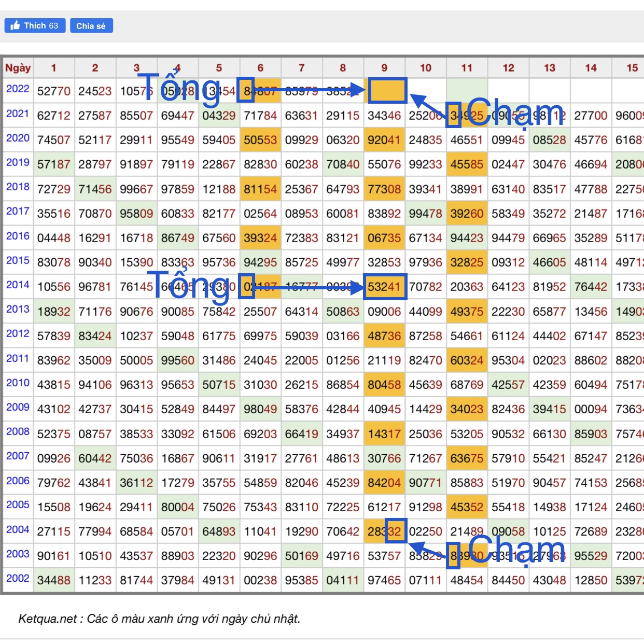
Task: Open the 2008 year link
Action: [x=18, y=431]
